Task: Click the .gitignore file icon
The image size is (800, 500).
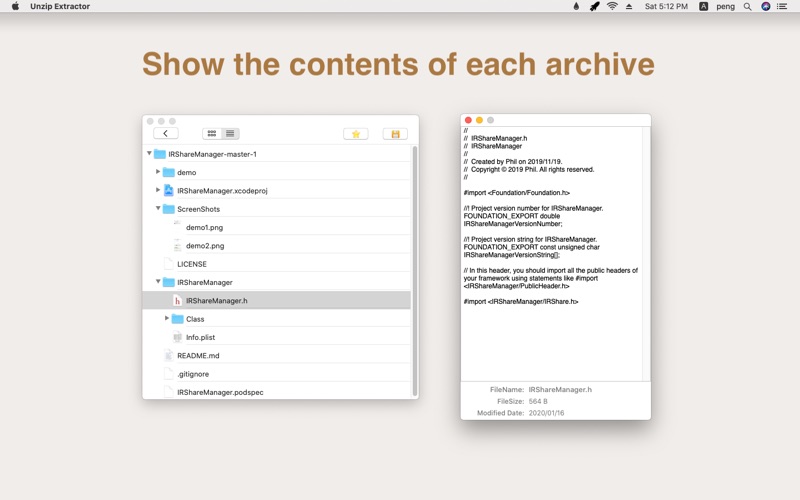Action: (168, 374)
